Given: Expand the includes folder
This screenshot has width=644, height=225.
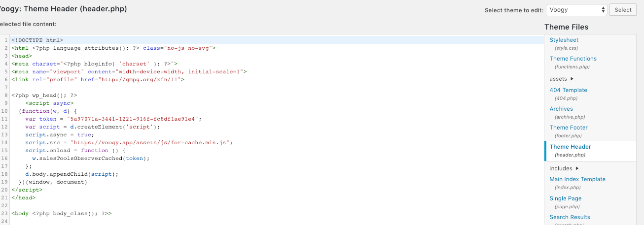Looking at the screenshot, I should coord(564,168).
